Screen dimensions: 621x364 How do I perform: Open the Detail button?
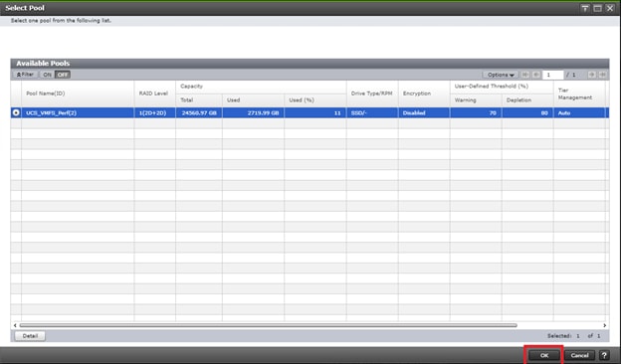pyautogui.click(x=30, y=336)
